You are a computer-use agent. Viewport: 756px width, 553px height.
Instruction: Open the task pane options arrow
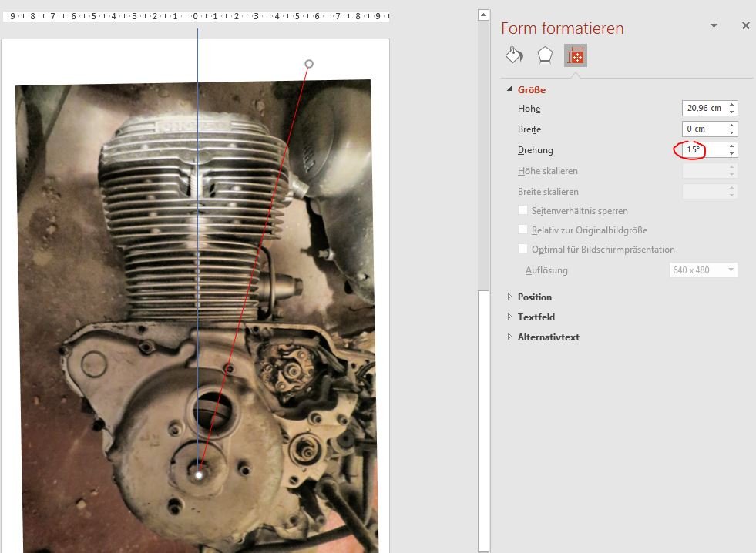point(714,25)
